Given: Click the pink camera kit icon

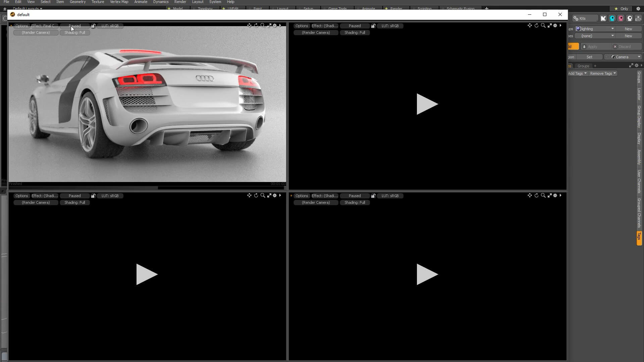Looking at the screenshot, I should (x=621, y=18).
